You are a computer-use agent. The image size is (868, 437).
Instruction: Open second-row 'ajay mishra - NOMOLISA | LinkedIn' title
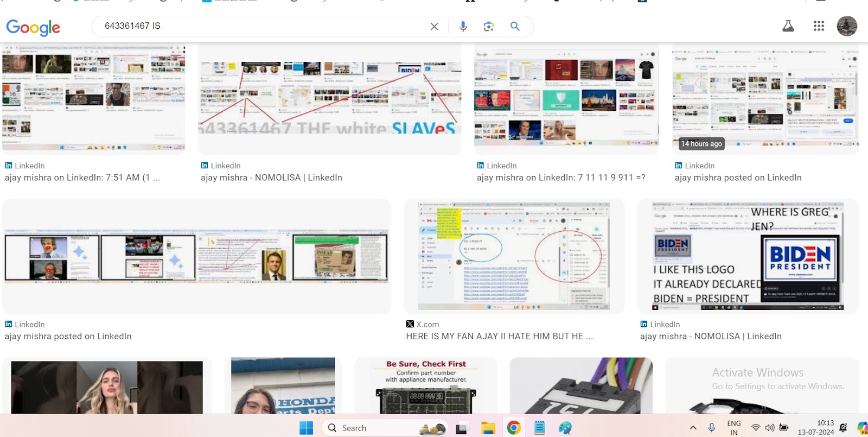[711, 336]
